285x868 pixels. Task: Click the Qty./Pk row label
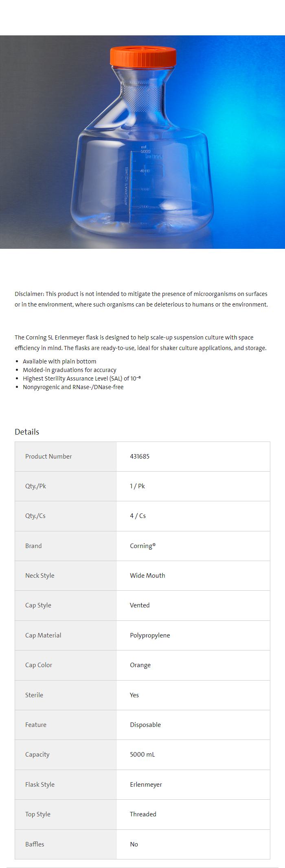[35, 486]
